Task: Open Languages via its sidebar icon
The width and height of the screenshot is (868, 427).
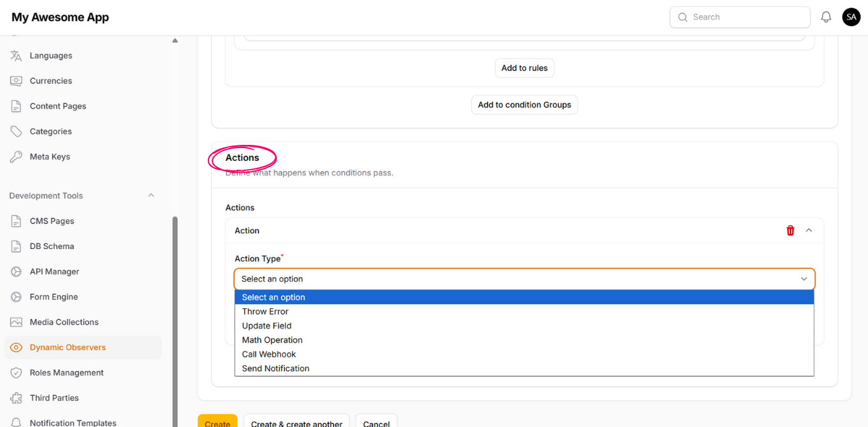Action: [x=16, y=56]
